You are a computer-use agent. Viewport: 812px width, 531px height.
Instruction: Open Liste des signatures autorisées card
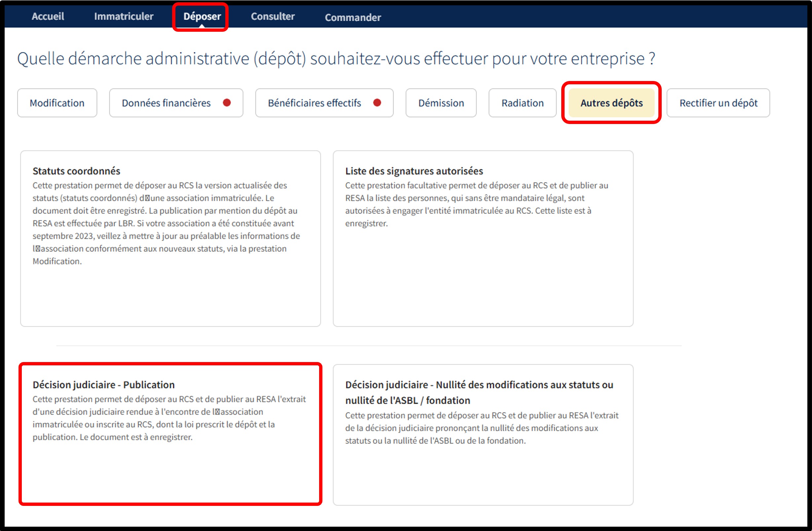[x=483, y=238]
